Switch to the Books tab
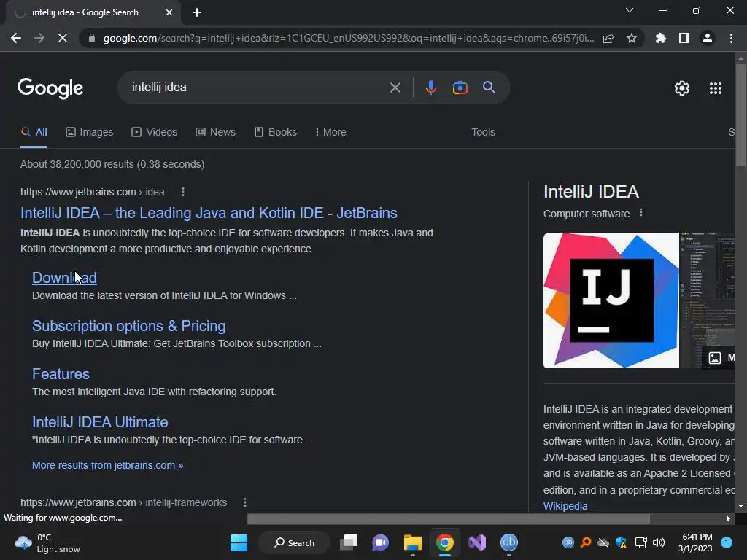Image resolution: width=747 pixels, height=560 pixels. coord(275,132)
